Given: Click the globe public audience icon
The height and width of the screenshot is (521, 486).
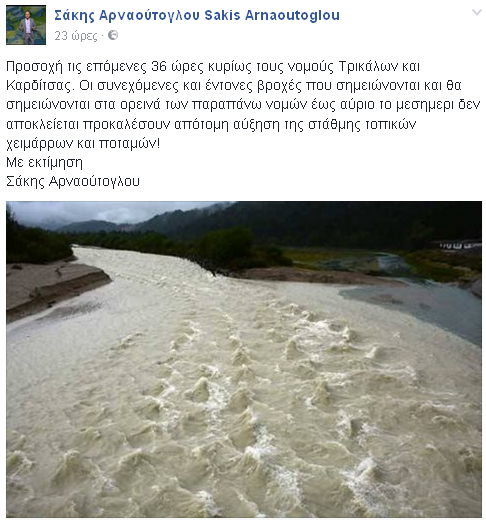Looking at the screenshot, I should [x=113, y=35].
